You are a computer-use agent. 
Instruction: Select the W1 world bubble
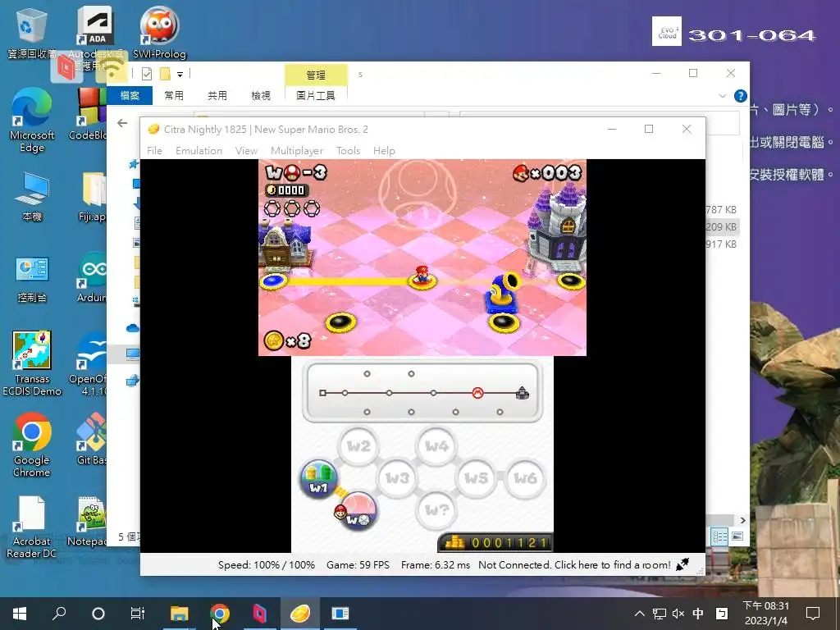319,479
